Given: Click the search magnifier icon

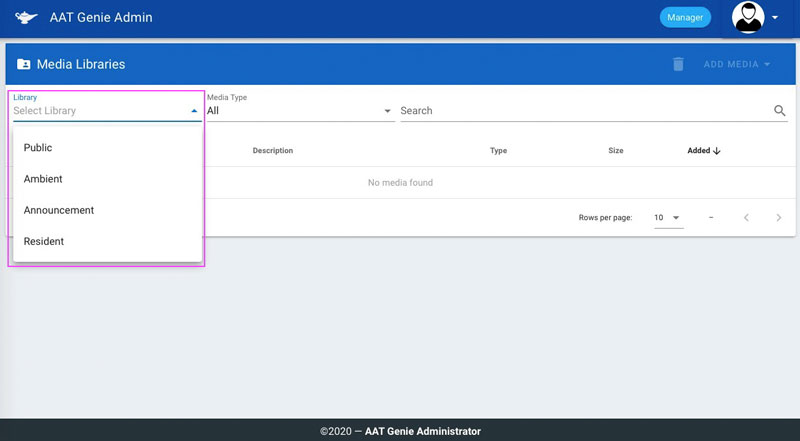Looking at the screenshot, I should (780, 111).
